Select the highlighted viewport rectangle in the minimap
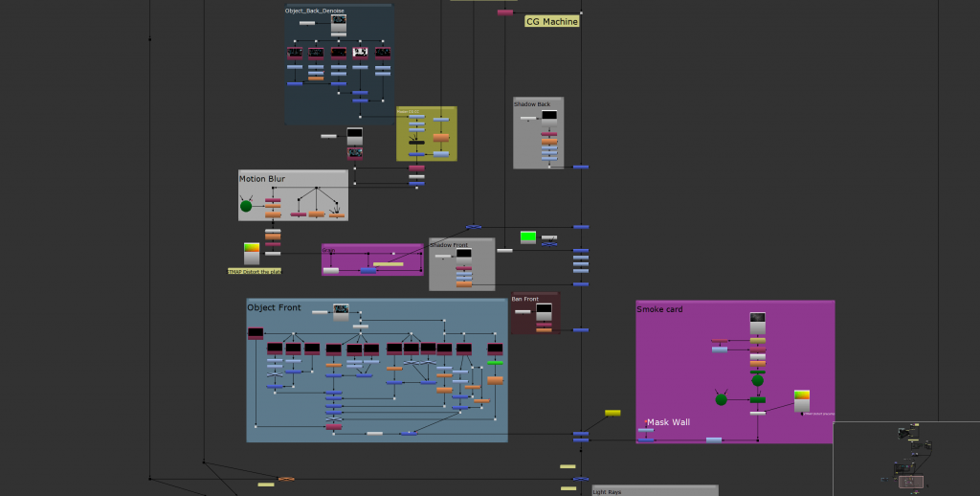Image resolution: width=980 pixels, height=496 pixels. [x=911, y=482]
